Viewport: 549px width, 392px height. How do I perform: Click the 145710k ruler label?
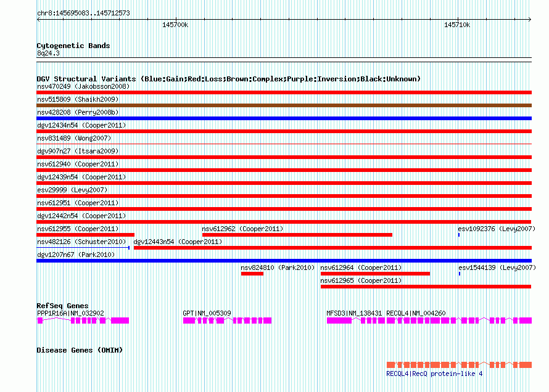point(457,25)
